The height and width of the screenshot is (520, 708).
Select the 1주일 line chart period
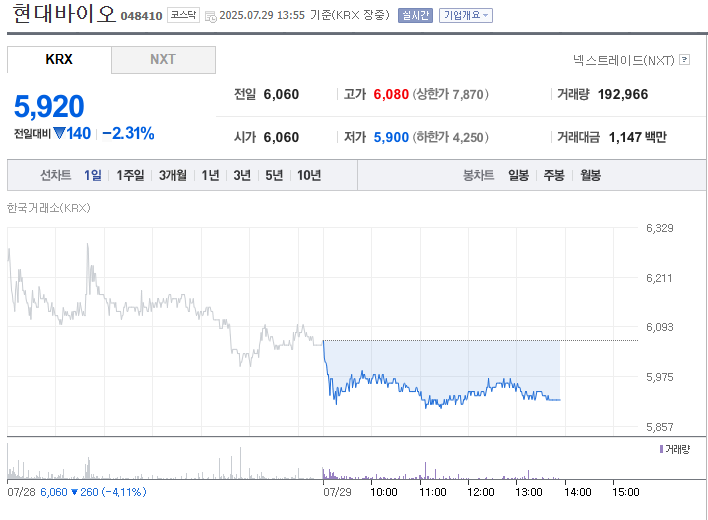point(130,175)
